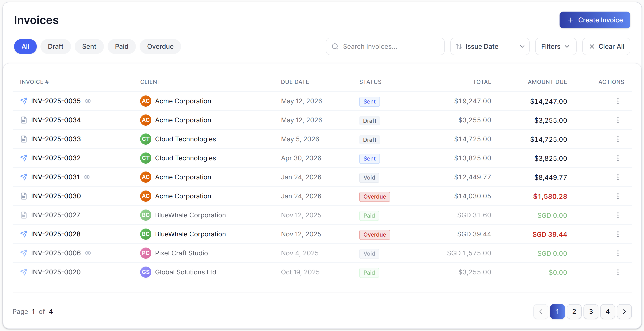The image size is (644, 331).
Task: Click the DUE DATE column header
Action: point(295,82)
